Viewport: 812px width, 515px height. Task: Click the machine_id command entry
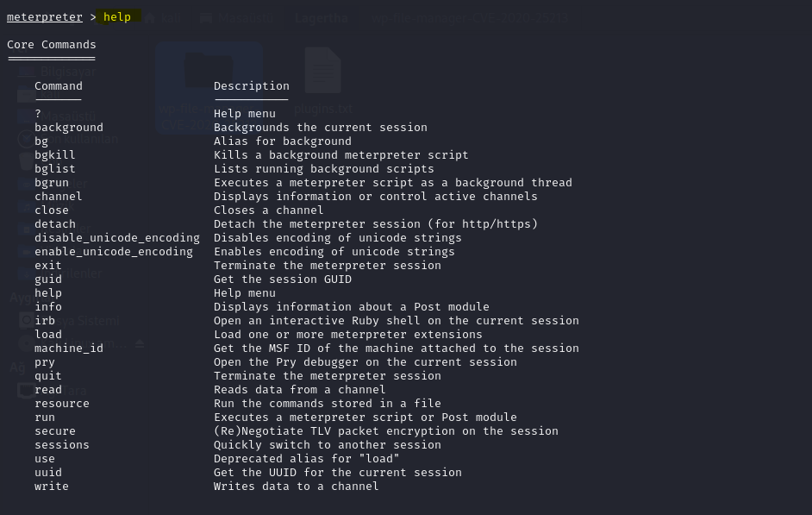tap(69, 349)
